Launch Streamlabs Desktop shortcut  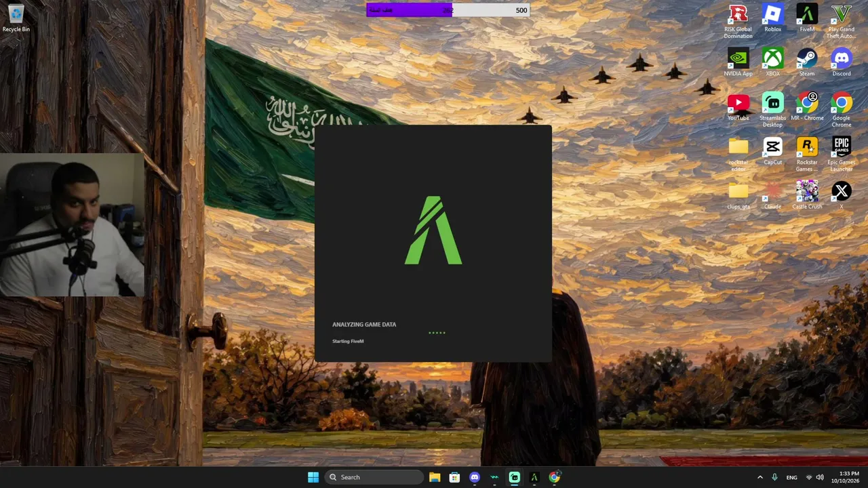click(772, 110)
